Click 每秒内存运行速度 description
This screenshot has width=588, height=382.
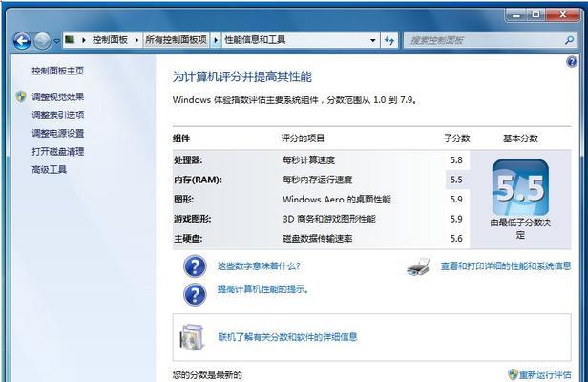click(x=317, y=180)
